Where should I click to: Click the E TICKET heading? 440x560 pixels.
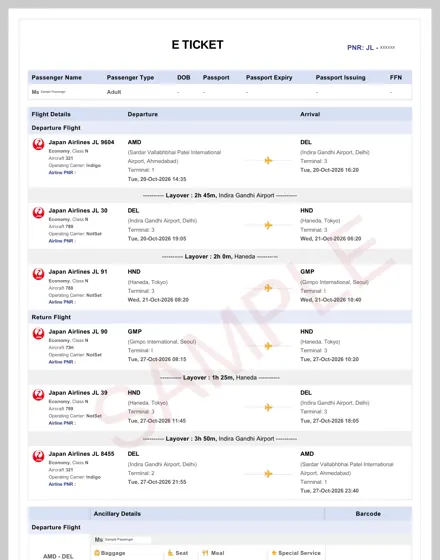[198, 45]
